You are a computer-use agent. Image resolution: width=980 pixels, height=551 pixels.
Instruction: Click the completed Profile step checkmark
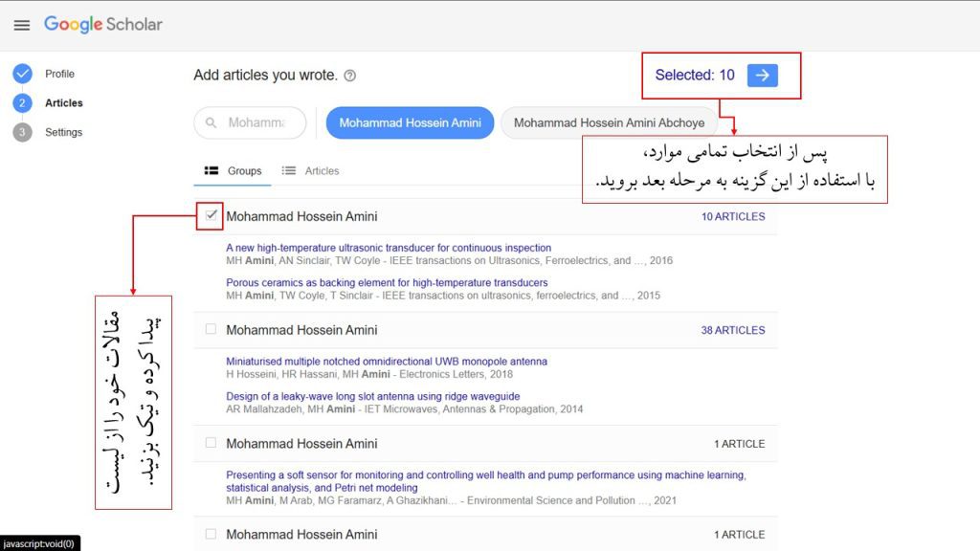pyautogui.click(x=22, y=73)
